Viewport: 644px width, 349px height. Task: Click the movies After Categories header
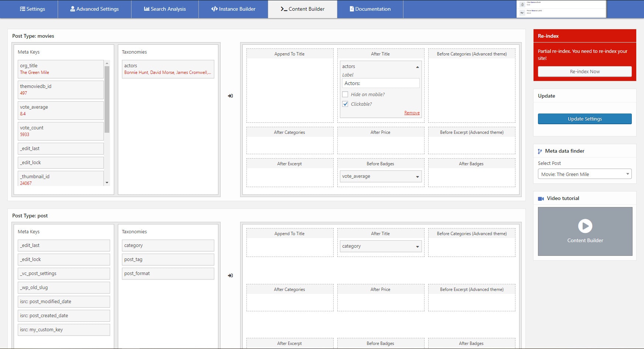pos(290,132)
